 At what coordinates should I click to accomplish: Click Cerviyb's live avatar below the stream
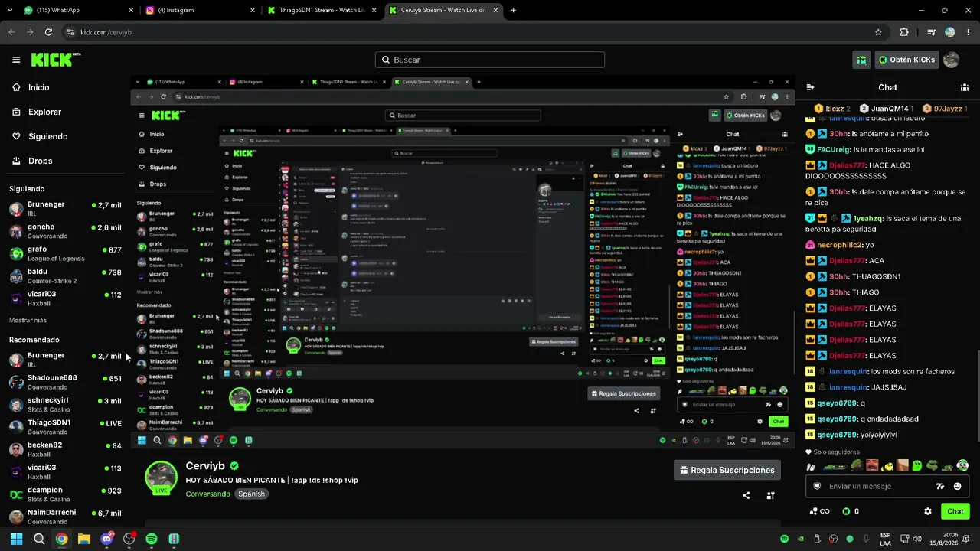tap(162, 478)
